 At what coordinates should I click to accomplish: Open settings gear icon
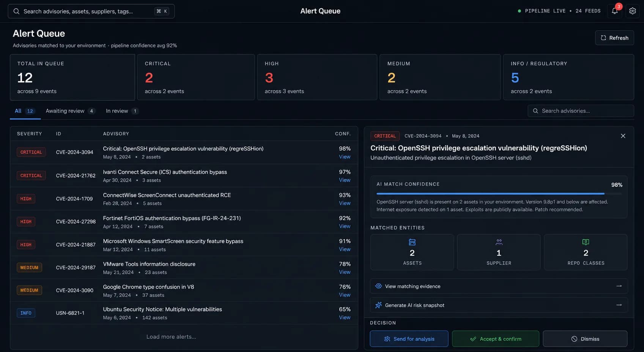coord(632,11)
